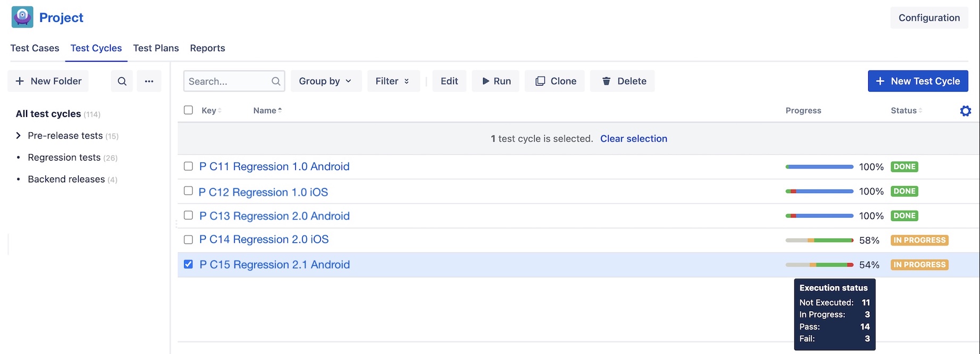
Task: Click the New Folder button
Action: [x=48, y=81]
